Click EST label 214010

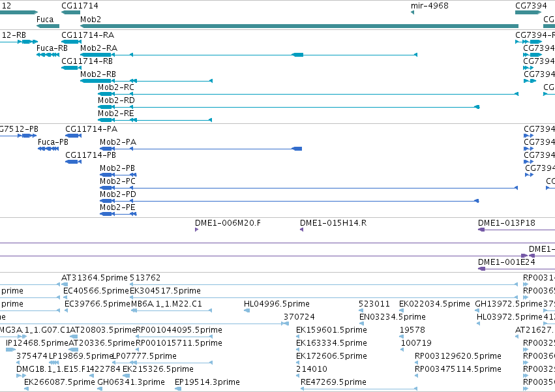click(312, 369)
